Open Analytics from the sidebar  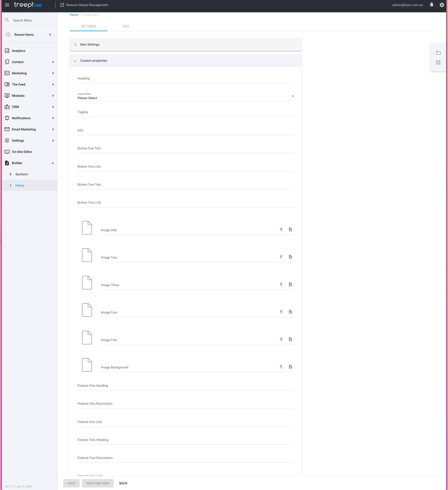[x=30, y=51]
